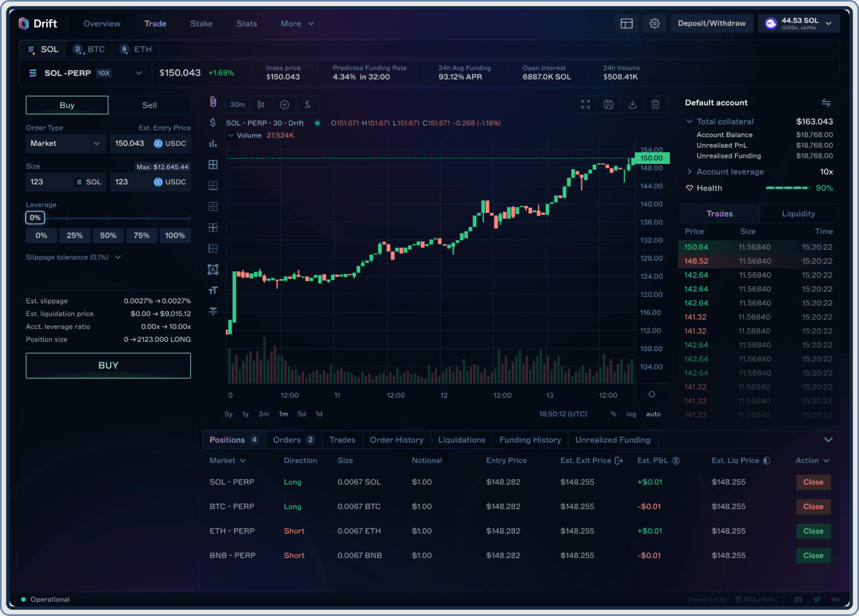Click the download chart icon
Image resolution: width=859 pixels, height=616 pixels.
tap(632, 104)
